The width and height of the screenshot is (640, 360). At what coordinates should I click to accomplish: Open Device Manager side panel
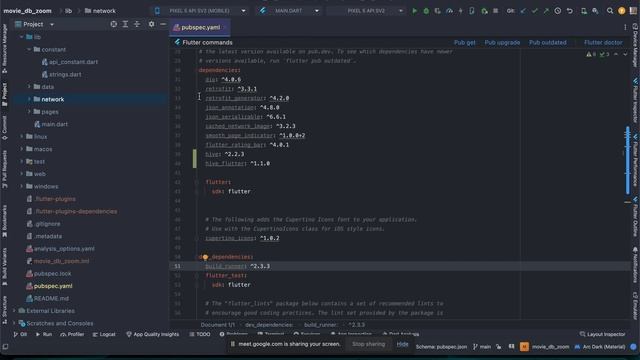click(635, 45)
